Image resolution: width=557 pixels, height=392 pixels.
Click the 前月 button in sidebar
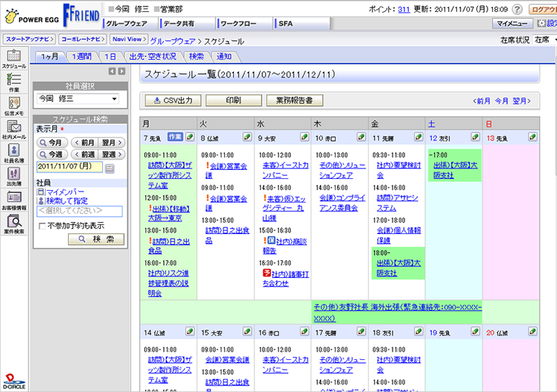[84, 143]
